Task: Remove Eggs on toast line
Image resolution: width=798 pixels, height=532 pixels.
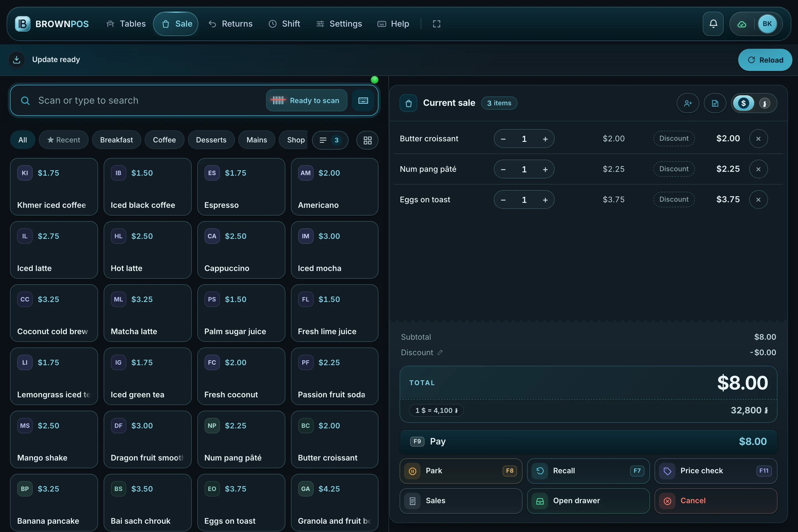Action: pos(758,199)
